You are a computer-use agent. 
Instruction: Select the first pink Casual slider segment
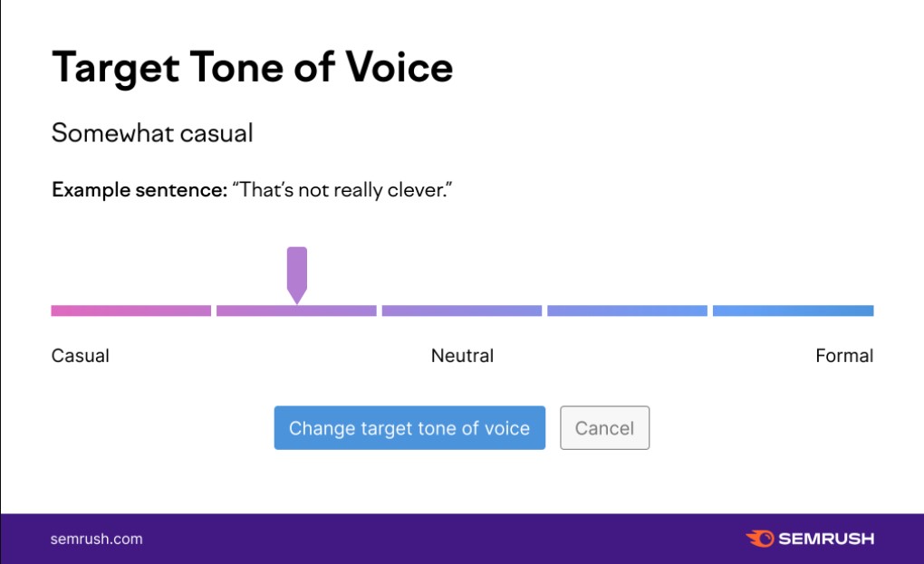click(130, 311)
